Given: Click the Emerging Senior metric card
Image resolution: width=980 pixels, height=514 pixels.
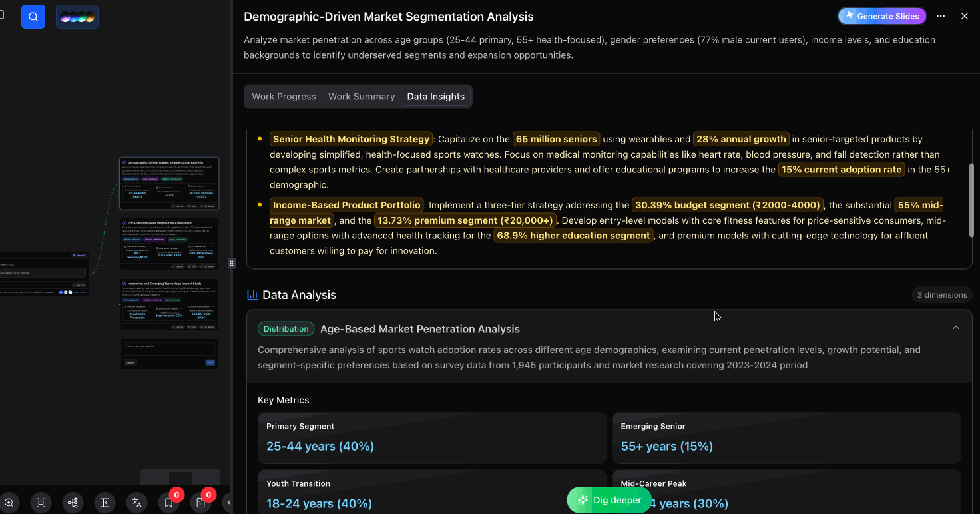Looking at the screenshot, I should (x=786, y=438).
